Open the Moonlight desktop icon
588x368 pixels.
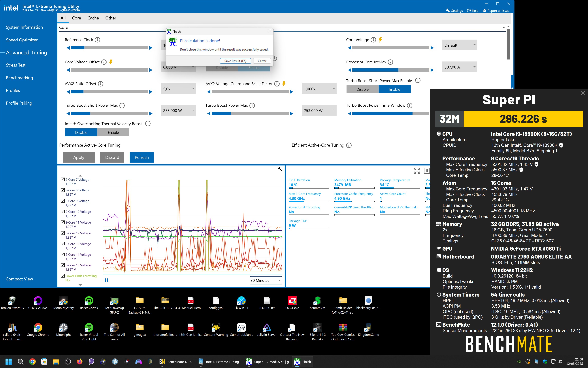[x=63, y=330]
